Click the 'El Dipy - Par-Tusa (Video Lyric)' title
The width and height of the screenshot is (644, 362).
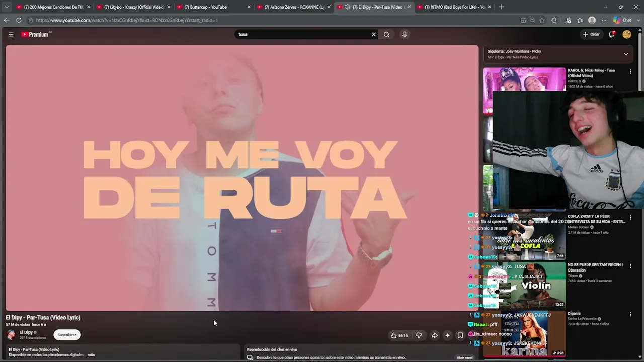[43, 318]
